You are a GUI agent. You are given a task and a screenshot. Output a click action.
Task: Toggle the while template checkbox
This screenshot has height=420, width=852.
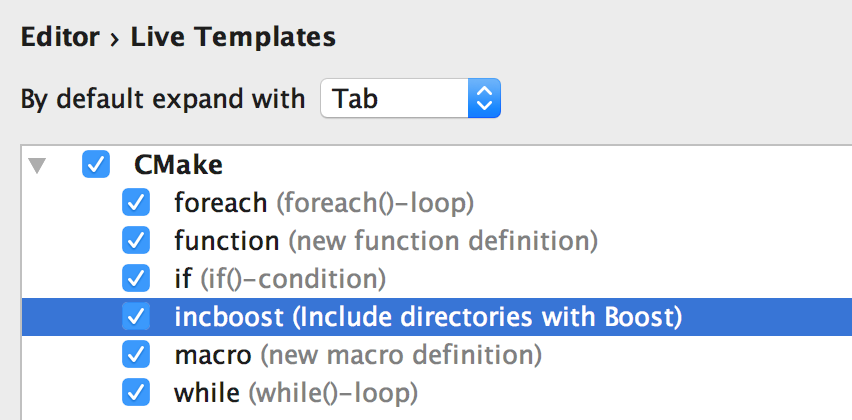[x=135, y=392]
